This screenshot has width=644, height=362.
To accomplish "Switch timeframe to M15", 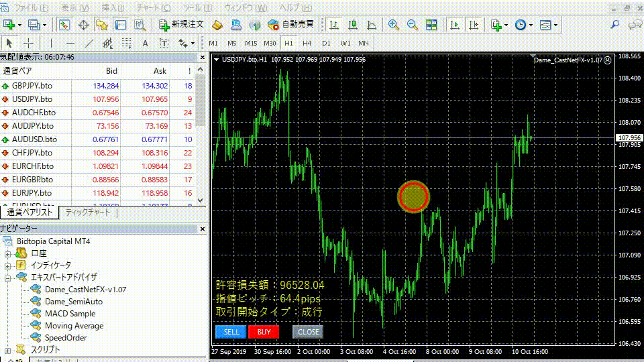I will point(251,43).
